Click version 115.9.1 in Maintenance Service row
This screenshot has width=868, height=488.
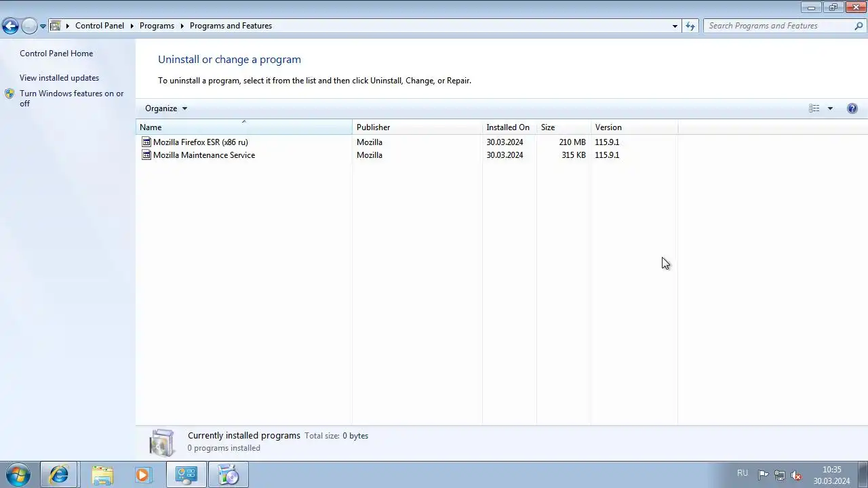tap(607, 155)
